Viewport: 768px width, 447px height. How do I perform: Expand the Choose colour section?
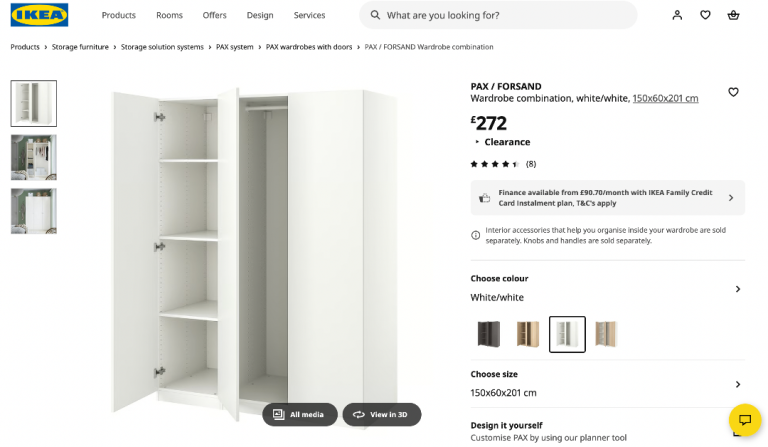click(x=738, y=289)
